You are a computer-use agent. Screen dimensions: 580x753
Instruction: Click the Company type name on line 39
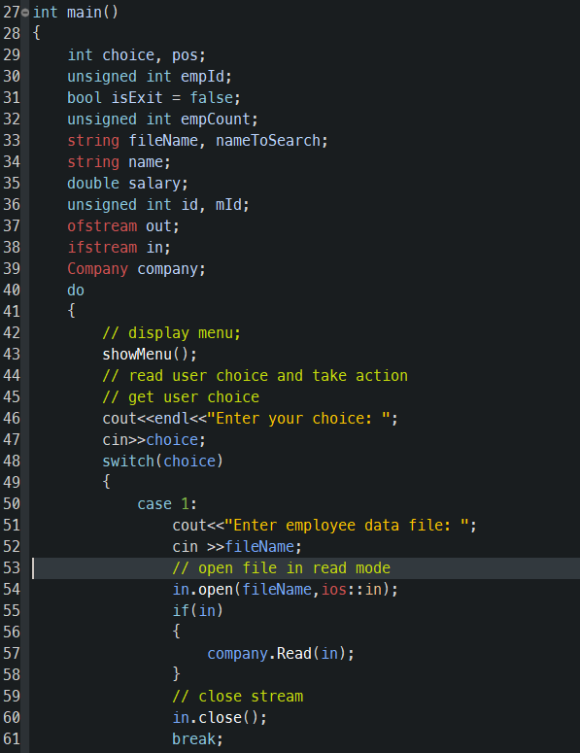click(x=97, y=269)
